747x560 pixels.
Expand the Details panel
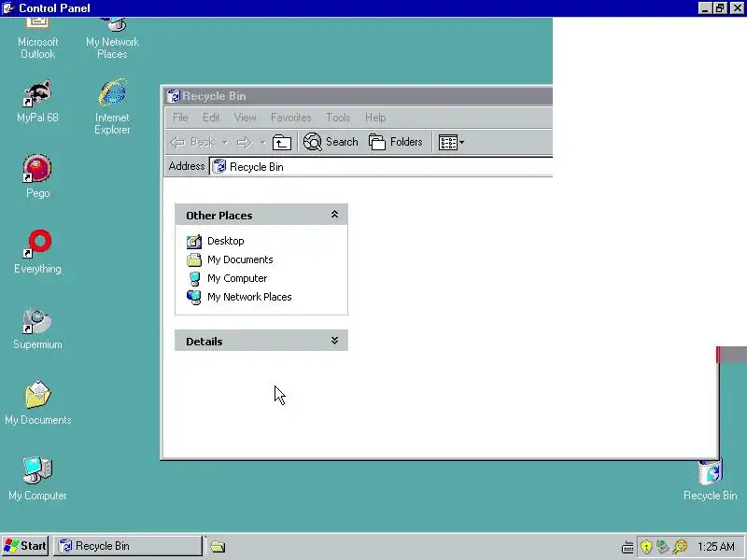(x=334, y=341)
